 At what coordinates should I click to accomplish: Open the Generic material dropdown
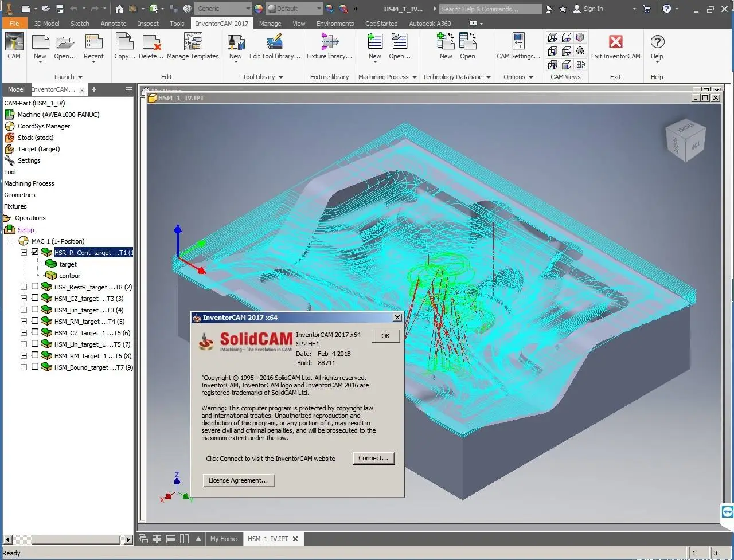(222, 9)
